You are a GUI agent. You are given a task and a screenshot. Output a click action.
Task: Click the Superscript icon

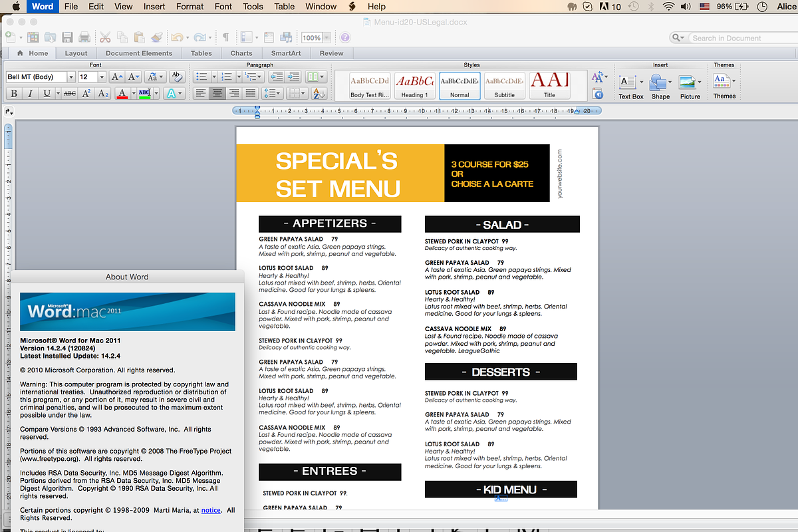[x=86, y=94]
